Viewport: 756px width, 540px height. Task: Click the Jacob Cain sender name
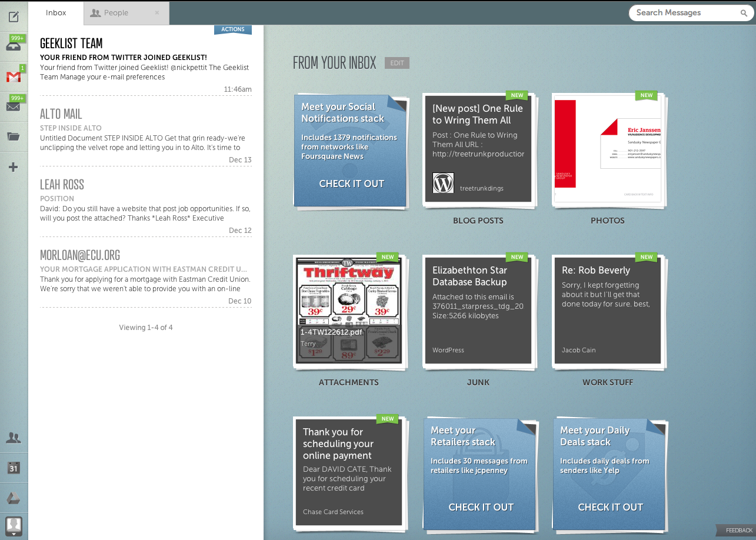tap(578, 350)
